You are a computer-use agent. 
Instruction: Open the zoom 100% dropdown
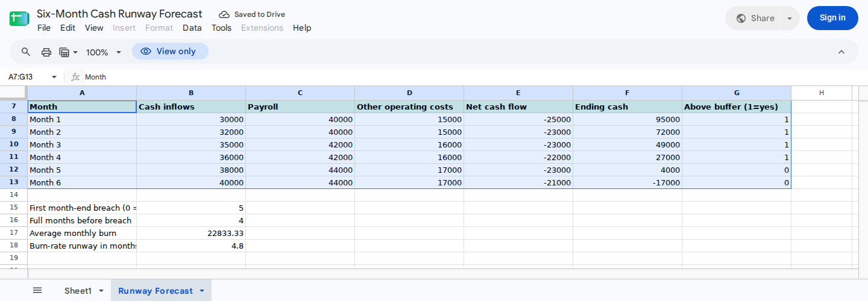pos(104,52)
